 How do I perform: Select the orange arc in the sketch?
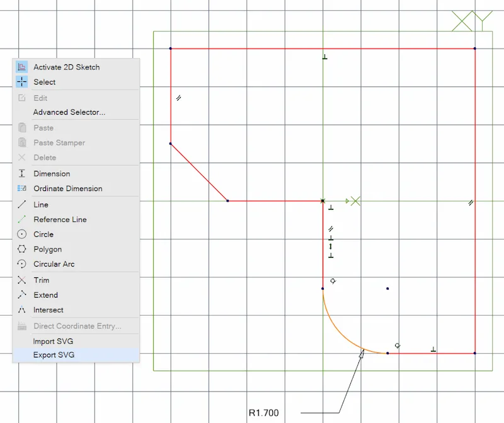pyautogui.click(x=341, y=335)
